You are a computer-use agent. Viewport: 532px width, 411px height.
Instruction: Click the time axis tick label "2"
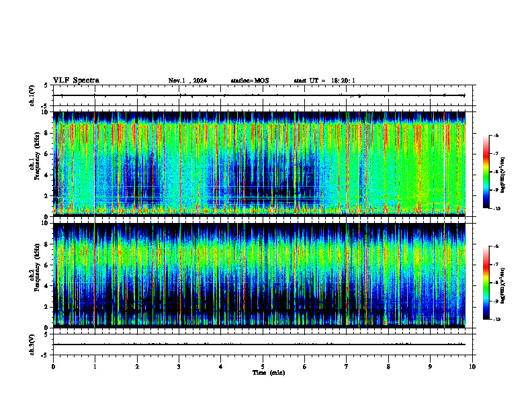click(x=137, y=367)
